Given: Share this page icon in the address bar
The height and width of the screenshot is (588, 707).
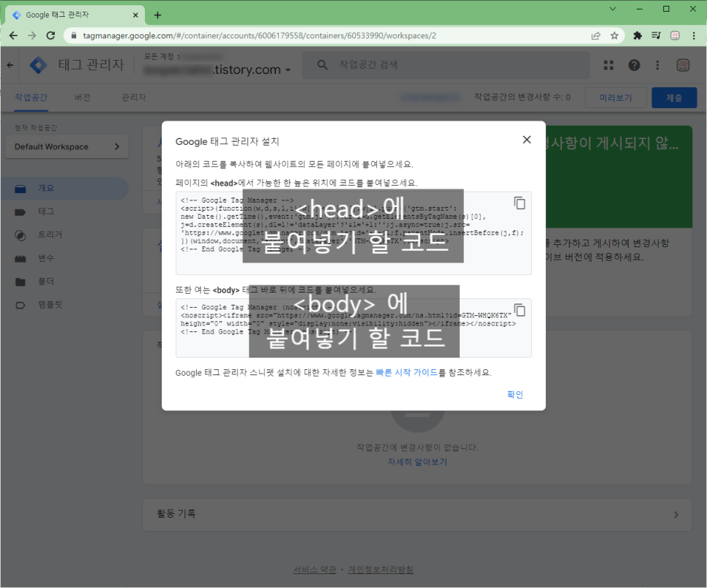Looking at the screenshot, I should (x=596, y=36).
